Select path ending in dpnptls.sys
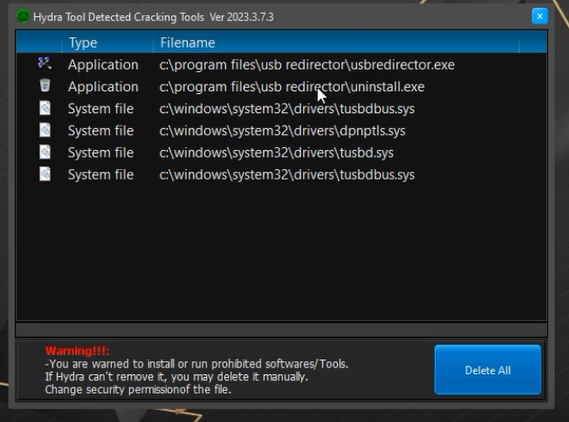Screen dimensions: 569x422 [x=282, y=131]
